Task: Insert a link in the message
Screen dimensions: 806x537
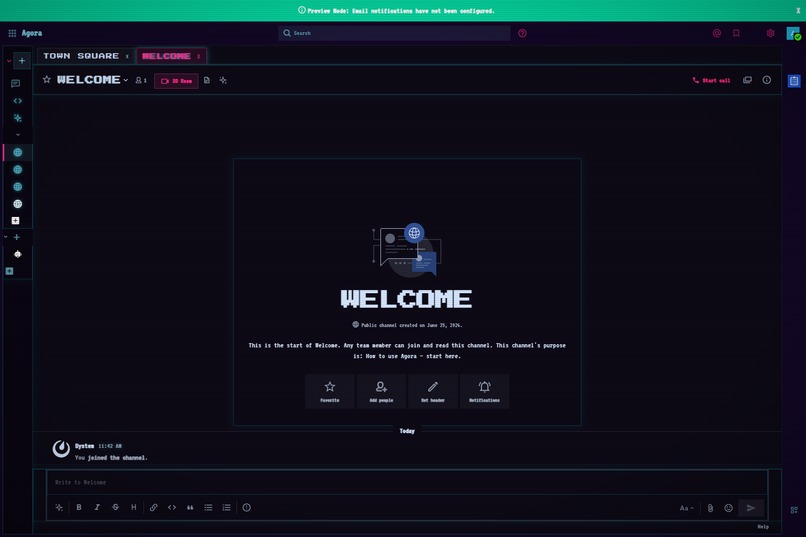Action: (x=153, y=508)
